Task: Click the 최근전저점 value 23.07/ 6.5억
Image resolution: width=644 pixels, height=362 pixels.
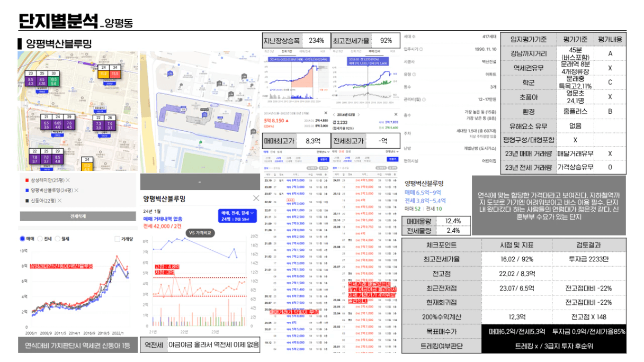Action: [517, 288]
